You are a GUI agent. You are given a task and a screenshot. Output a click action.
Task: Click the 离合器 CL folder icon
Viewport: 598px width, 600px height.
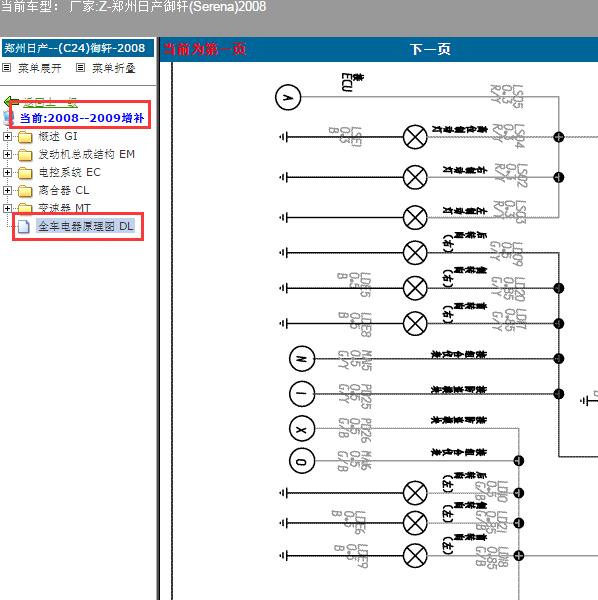coord(25,191)
